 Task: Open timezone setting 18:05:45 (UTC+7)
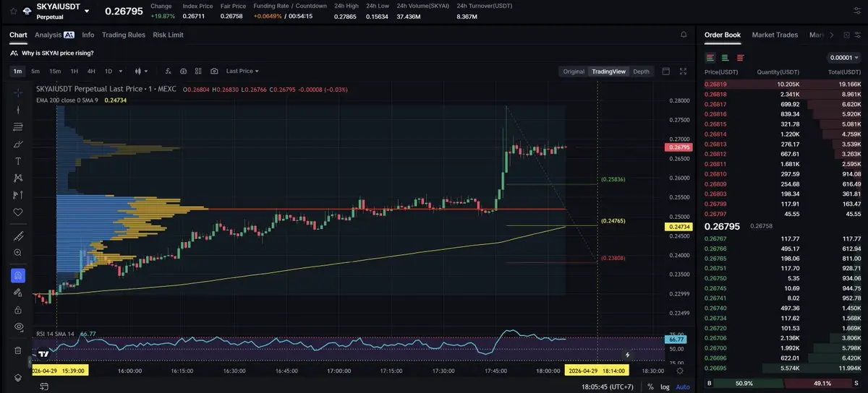609,386
